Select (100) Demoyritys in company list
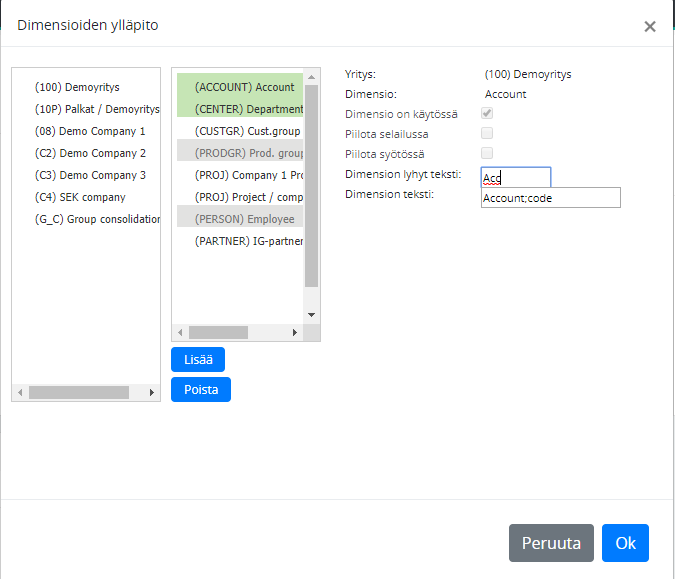 77,87
